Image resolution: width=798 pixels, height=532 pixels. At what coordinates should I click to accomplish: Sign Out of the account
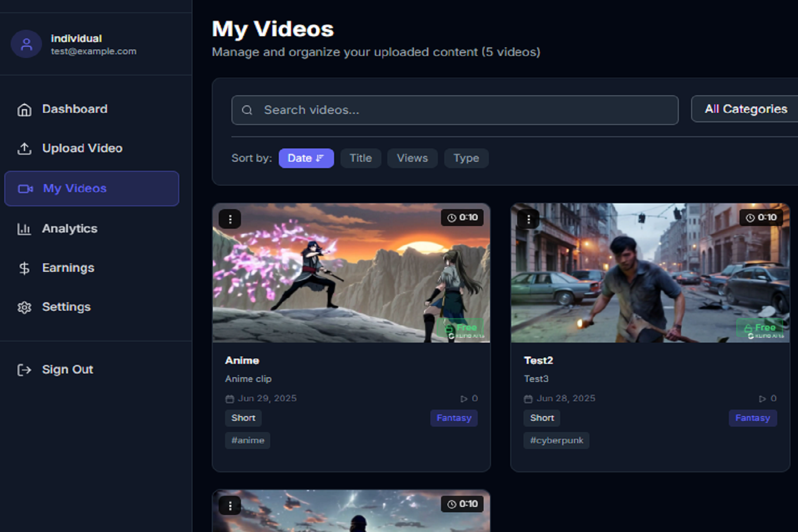[92, 370]
